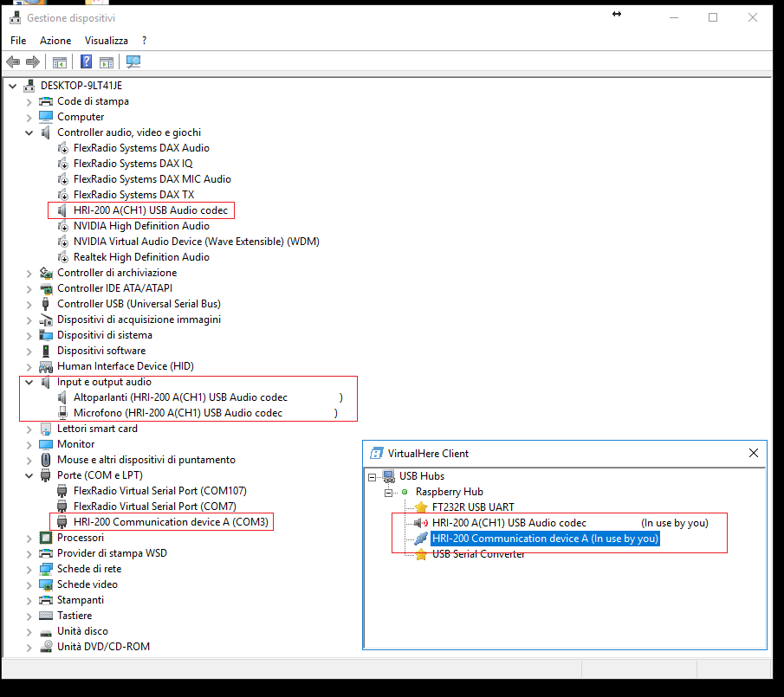Select HRI-200 A(CH1) USB Audio codec in Device Manager
The width and height of the screenshot is (784, 697).
pyautogui.click(x=151, y=210)
